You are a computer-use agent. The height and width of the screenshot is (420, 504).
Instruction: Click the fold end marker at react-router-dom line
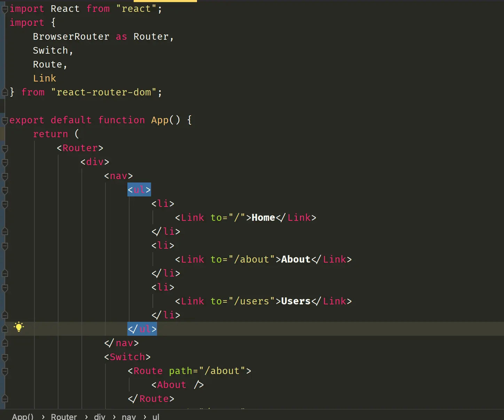tap(5, 92)
